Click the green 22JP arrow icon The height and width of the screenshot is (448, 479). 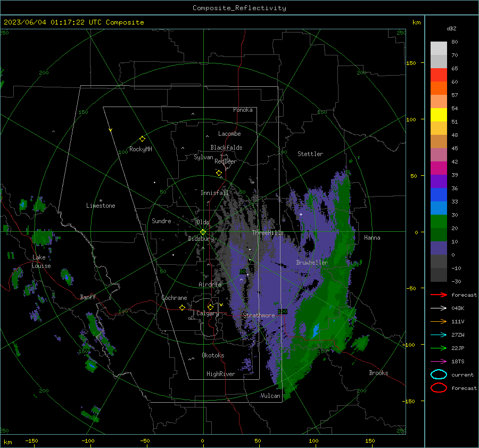coord(439,348)
